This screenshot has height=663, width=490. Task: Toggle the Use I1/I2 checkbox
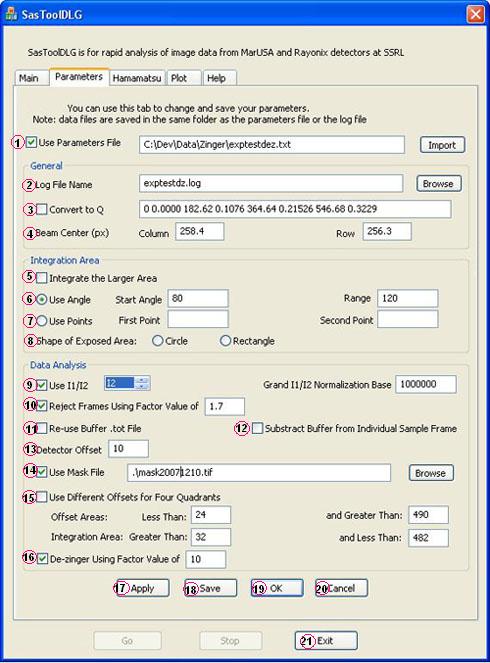(x=41, y=385)
